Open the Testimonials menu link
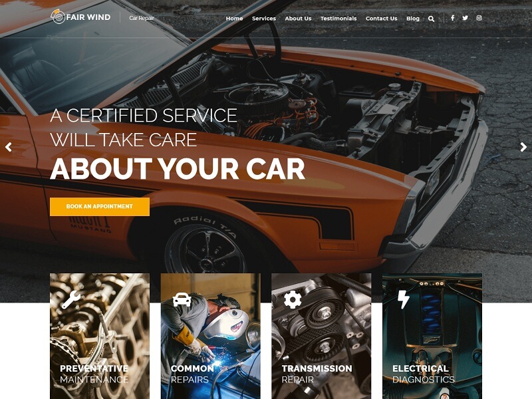532x399 pixels. point(338,19)
